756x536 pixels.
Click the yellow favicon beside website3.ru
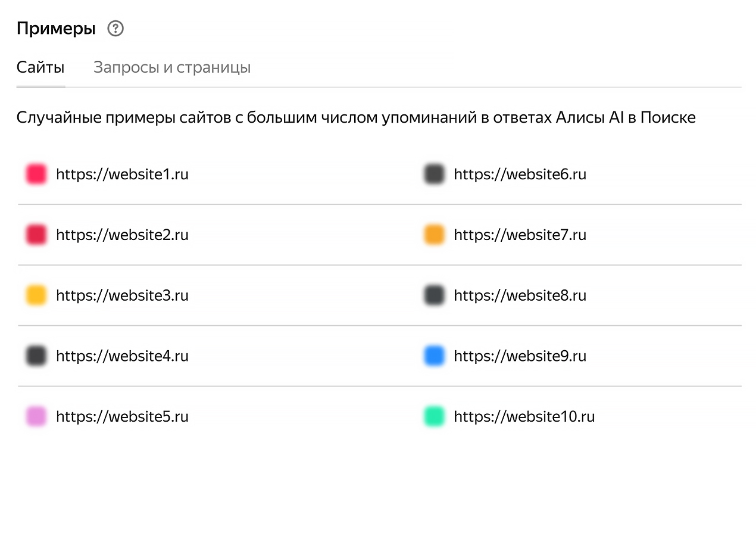tap(36, 295)
